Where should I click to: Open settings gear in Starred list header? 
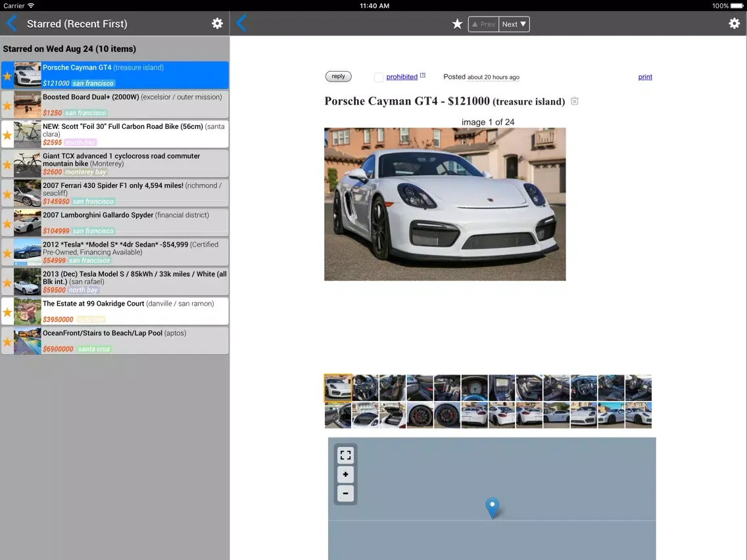(217, 24)
